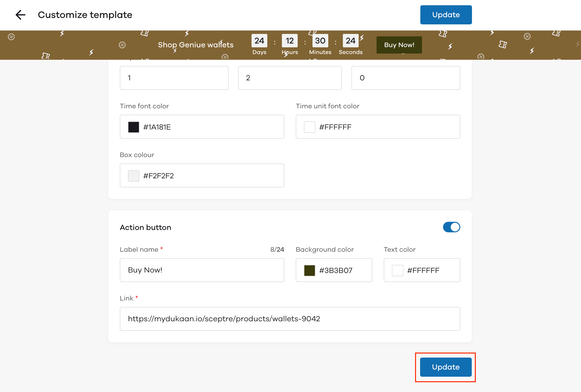The width and height of the screenshot is (581, 392).
Task: Click the Customize template heading
Action: 85,15
